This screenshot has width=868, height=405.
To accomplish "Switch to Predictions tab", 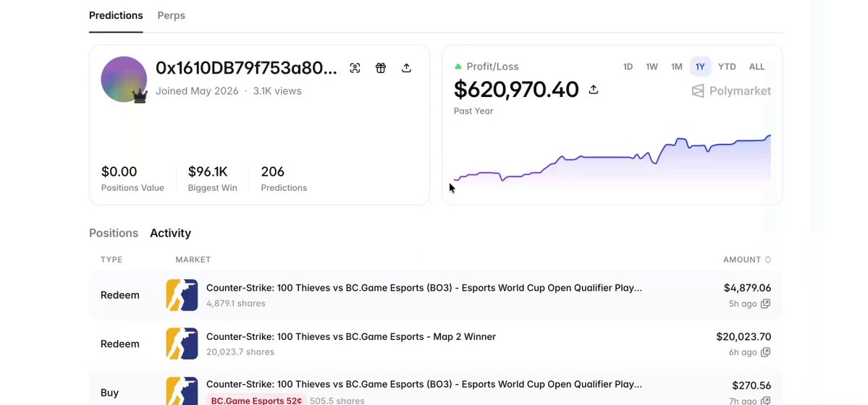I will pos(116,15).
